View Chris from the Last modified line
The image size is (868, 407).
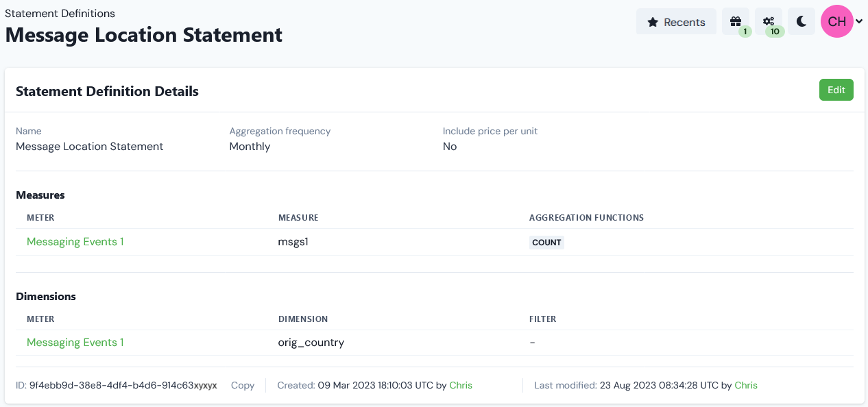pyautogui.click(x=746, y=385)
